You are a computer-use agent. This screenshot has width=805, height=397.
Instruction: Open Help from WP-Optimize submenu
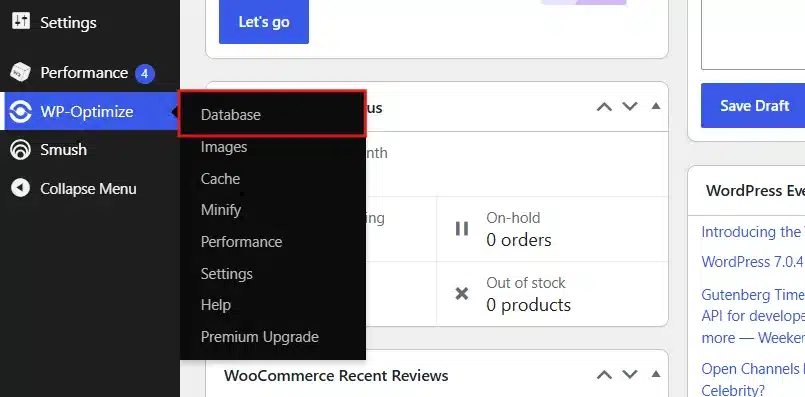(216, 305)
